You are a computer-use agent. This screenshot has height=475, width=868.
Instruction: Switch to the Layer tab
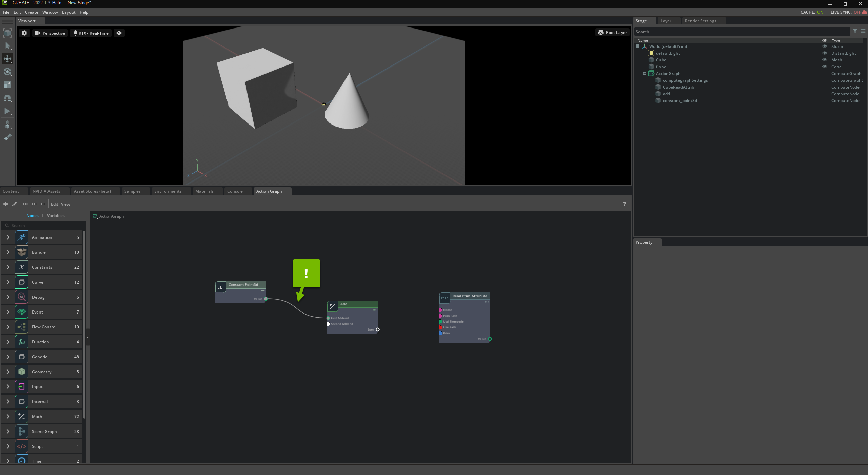coord(666,21)
